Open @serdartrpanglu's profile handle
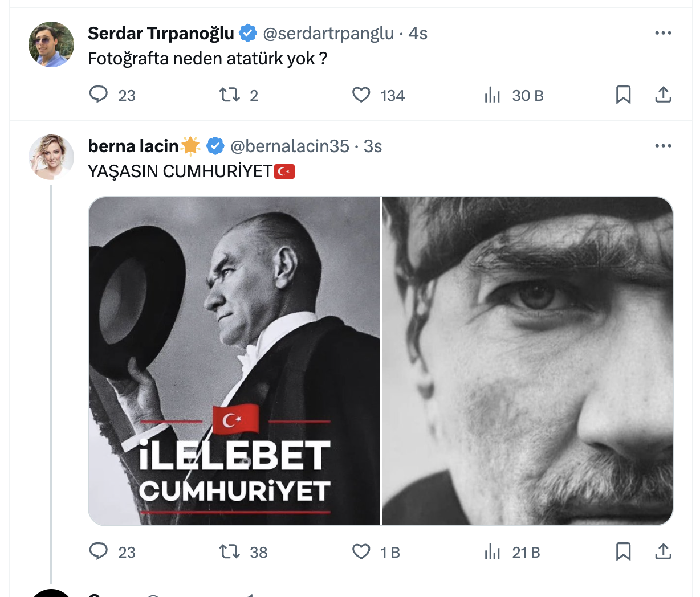700x597 pixels. point(327,33)
